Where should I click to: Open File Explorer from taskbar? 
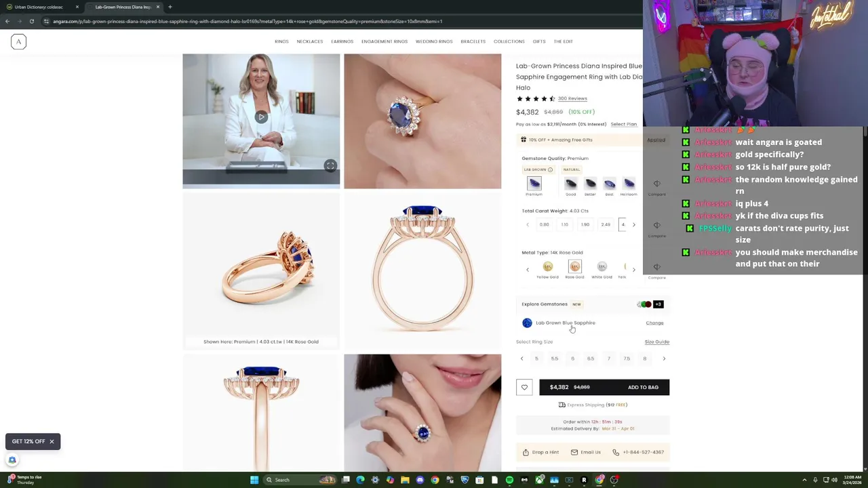coord(405,480)
